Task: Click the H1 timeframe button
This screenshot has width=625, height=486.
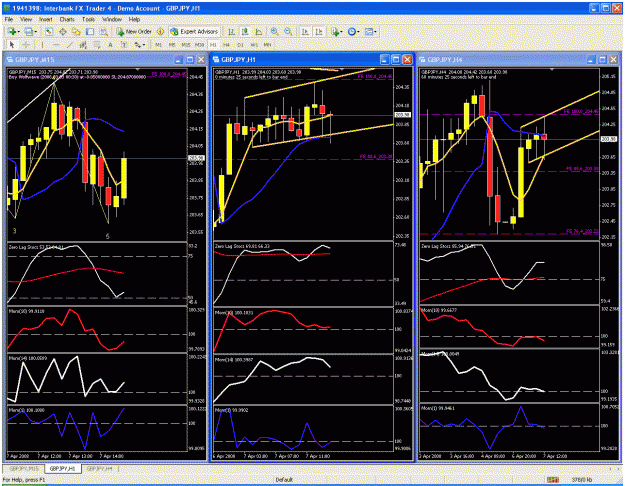Action: pos(213,45)
